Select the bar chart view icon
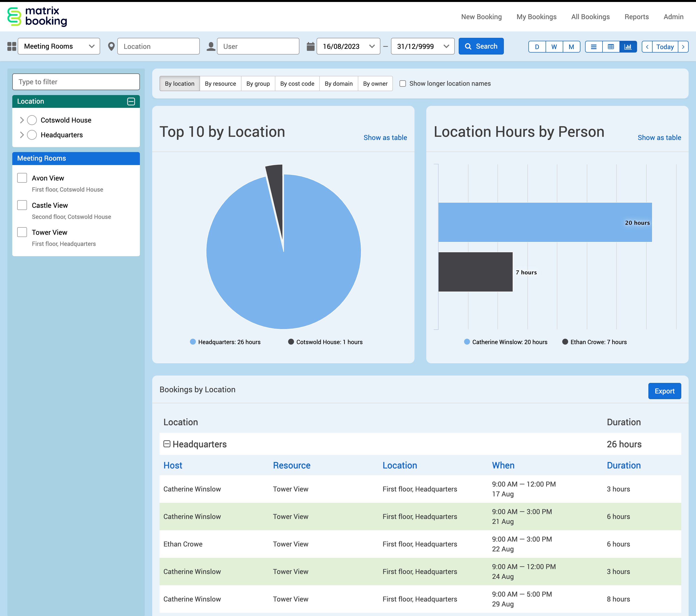Screen dimensions: 696x616 pyautogui.click(x=628, y=47)
